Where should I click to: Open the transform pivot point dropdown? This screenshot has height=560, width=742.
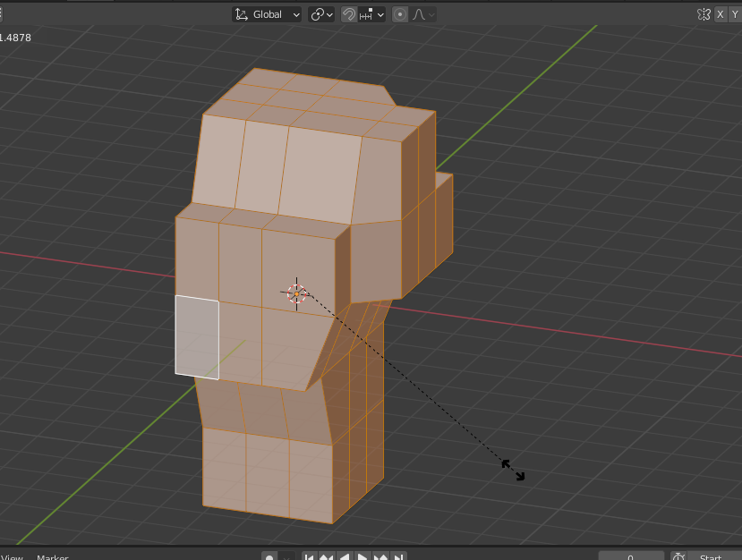[321, 14]
